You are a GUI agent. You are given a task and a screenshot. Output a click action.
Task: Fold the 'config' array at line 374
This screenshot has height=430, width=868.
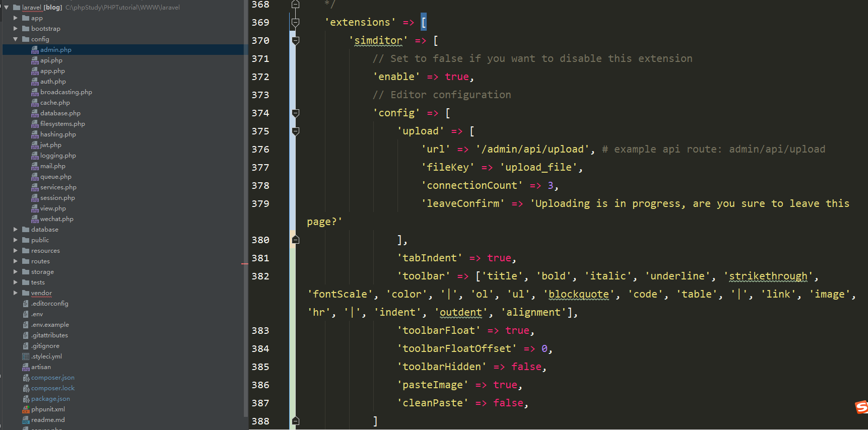pos(296,113)
